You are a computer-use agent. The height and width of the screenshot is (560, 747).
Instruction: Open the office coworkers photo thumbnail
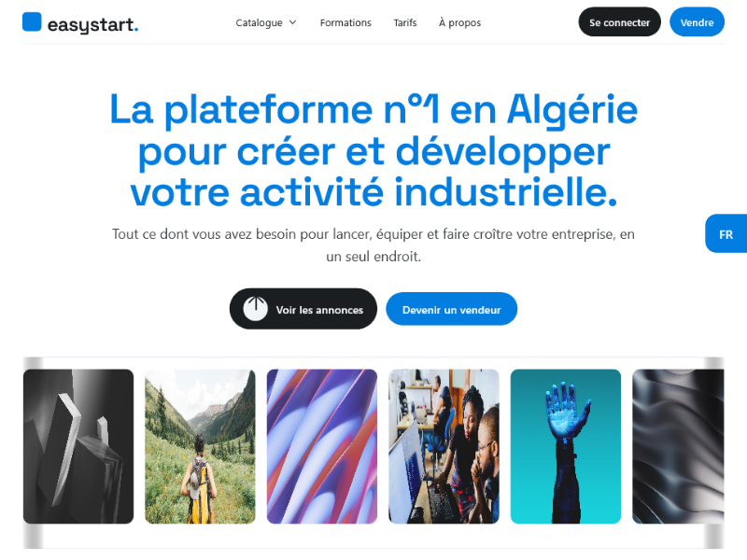(x=444, y=447)
